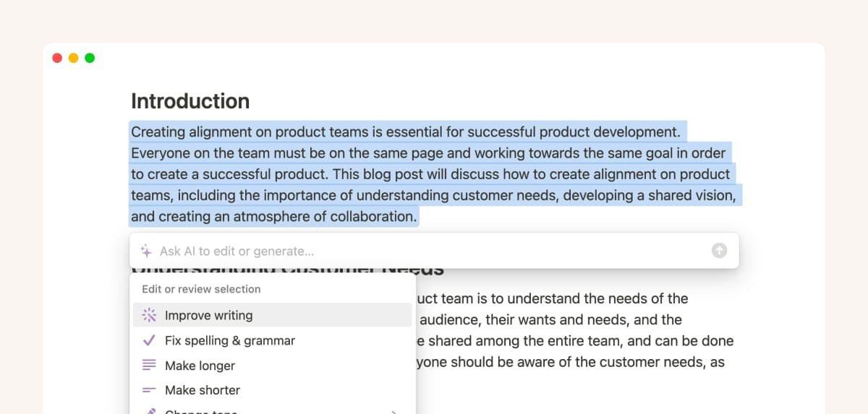Click the Change tone icon

[149, 411]
